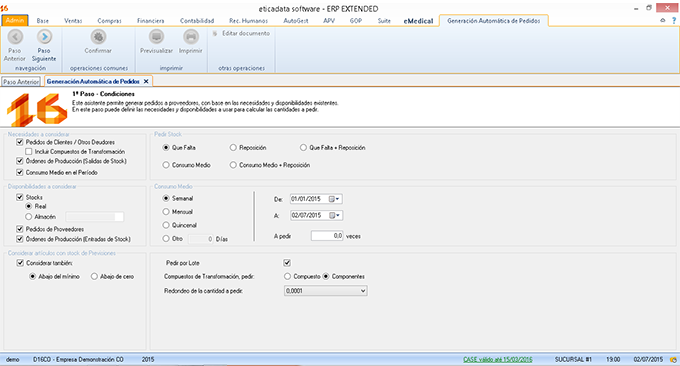
Task: Go back with the Paso Anterior arrow icon
Action: pyautogui.click(x=15, y=37)
